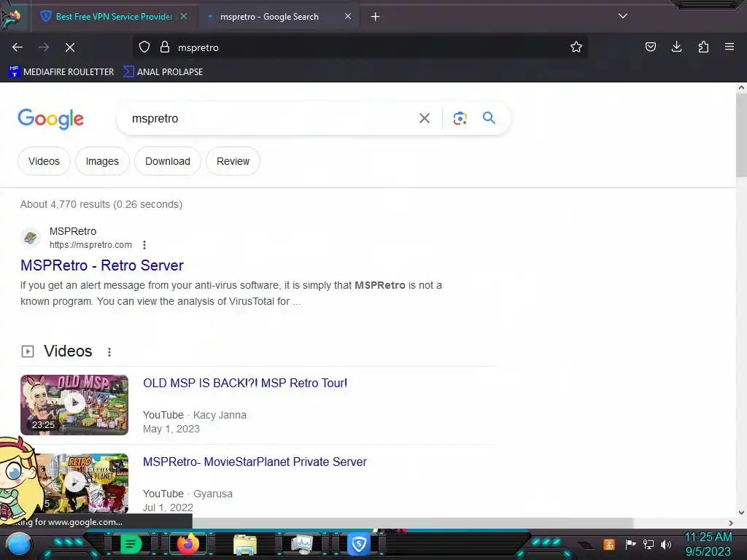
Task: Submit search with the magnifier icon
Action: coord(489,118)
